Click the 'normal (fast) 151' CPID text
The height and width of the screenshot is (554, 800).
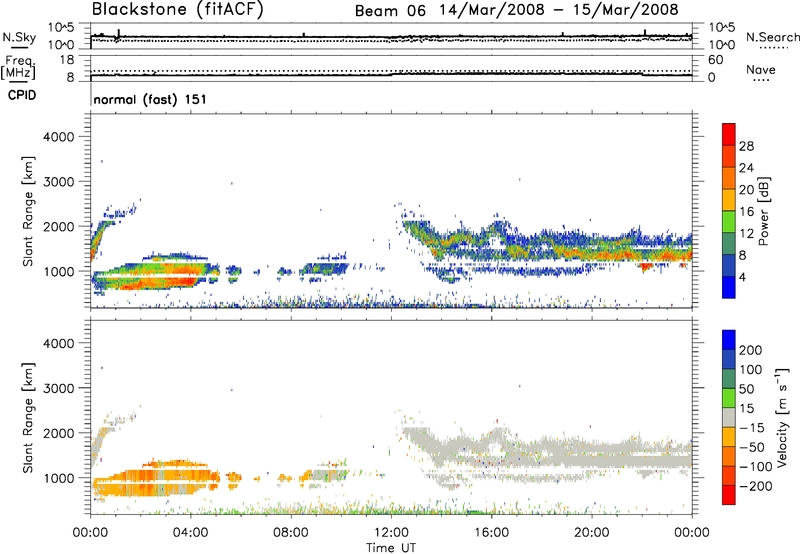pyautogui.click(x=150, y=99)
